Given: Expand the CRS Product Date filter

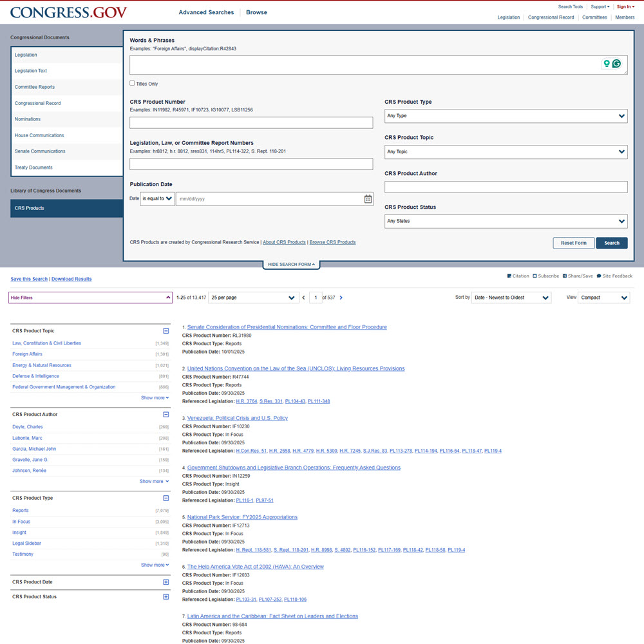Looking at the screenshot, I should pos(166,582).
